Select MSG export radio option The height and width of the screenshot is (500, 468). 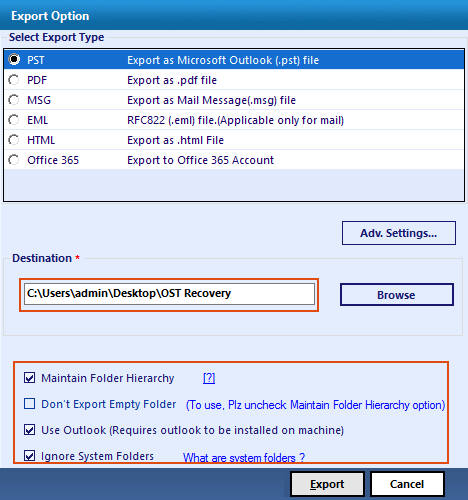(14, 100)
